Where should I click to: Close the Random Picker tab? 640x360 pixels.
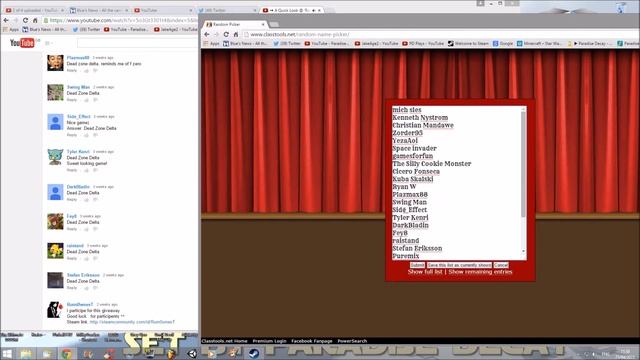point(263,24)
